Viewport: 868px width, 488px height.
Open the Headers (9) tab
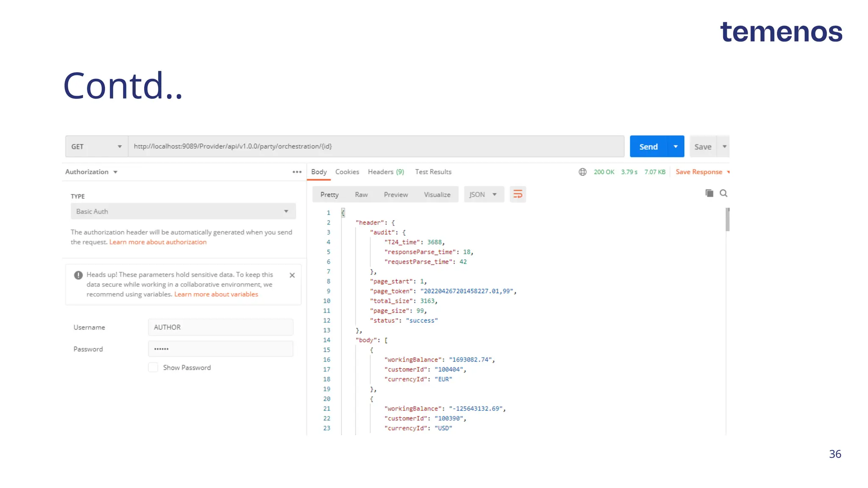pyautogui.click(x=386, y=172)
